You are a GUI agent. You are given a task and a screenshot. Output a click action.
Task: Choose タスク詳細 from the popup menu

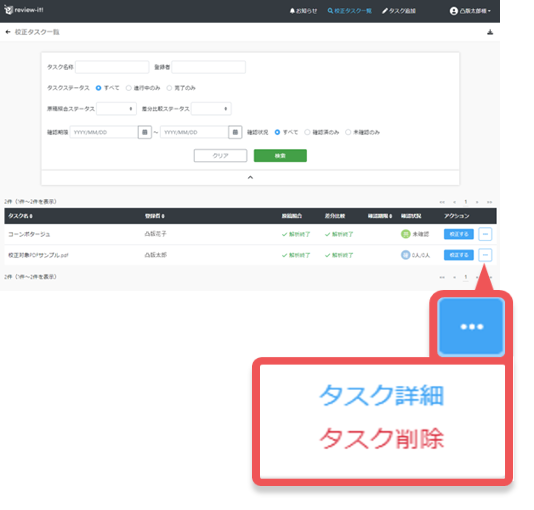pyautogui.click(x=381, y=396)
